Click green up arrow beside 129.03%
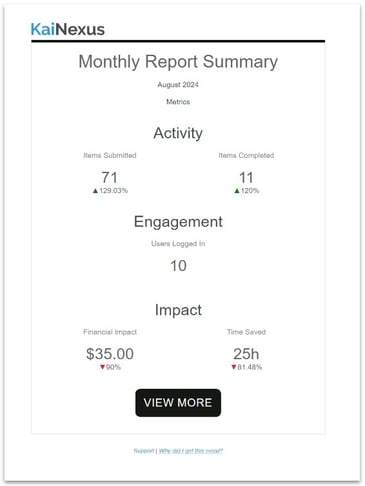 click(x=95, y=191)
